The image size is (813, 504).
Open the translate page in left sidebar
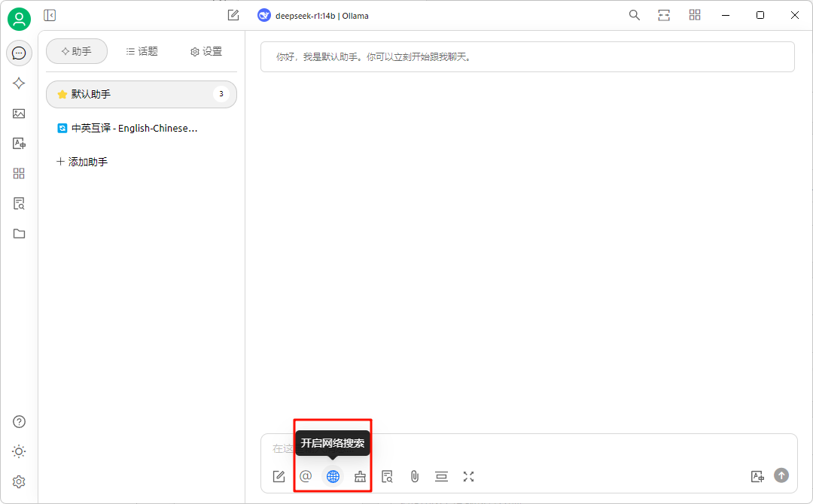coord(19,144)
